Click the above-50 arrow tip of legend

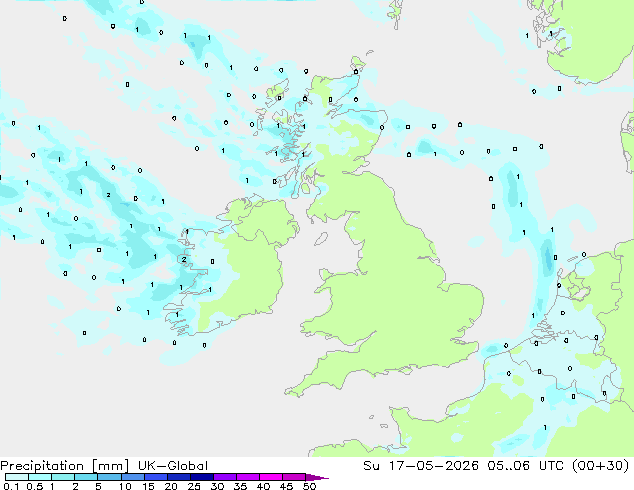click(x=317, y=478)
